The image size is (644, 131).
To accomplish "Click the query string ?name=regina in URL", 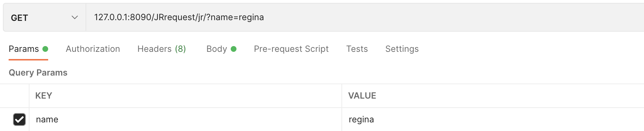I will click(x=235, y=17).
